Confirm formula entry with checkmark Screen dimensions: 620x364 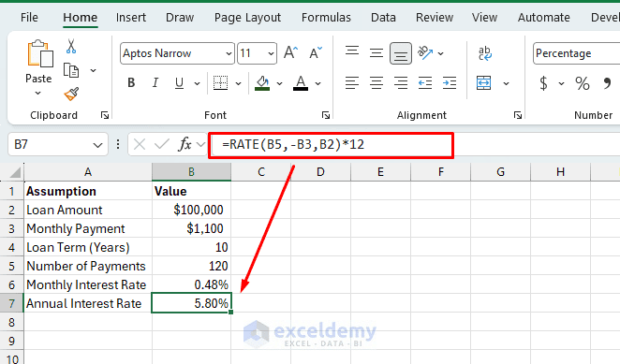[162, 144]
